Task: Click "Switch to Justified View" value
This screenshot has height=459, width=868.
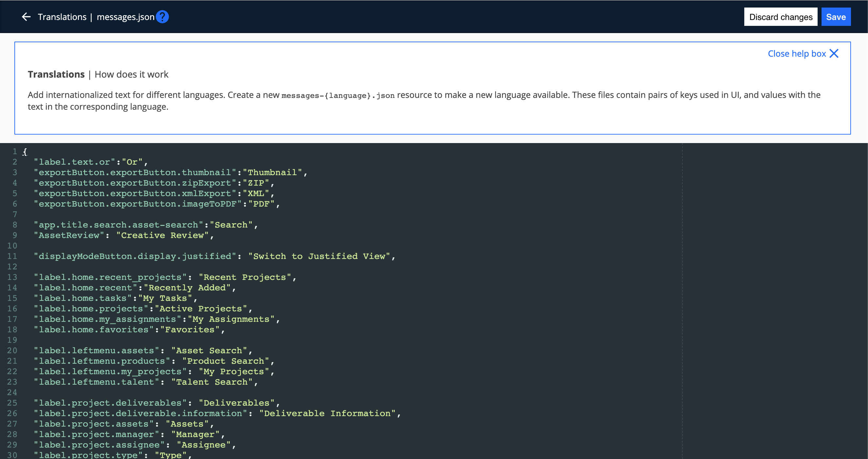Action: coord(319,256)
